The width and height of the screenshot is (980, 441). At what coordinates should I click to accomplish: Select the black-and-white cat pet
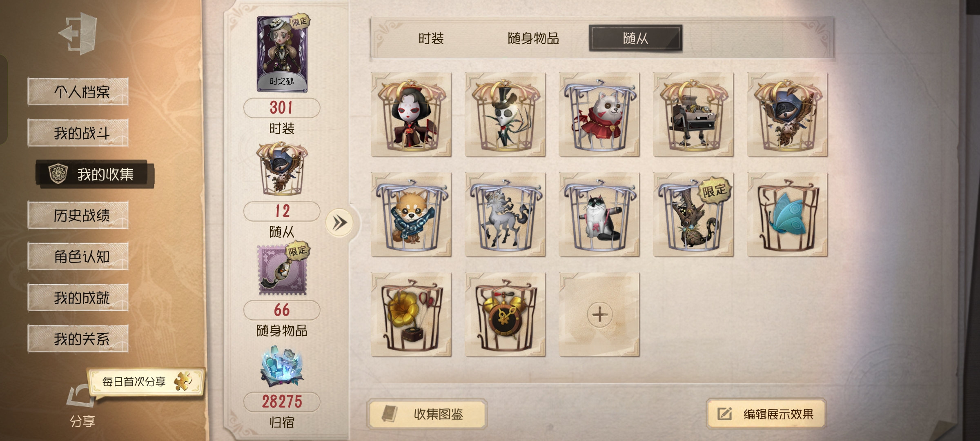point(599,214)
